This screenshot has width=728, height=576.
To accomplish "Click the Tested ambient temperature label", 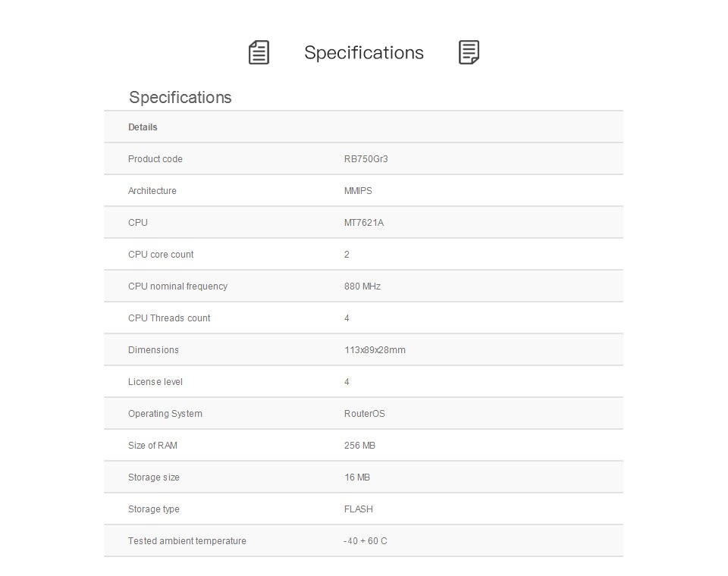I will point(187,541).
